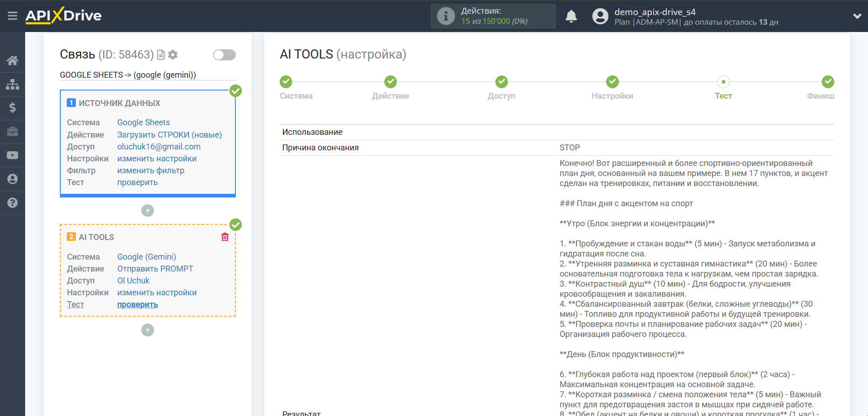The width and height of the screenshot is (868, 416).
Task: Add step between source and AI TOOLS
Action: [148, 211]
